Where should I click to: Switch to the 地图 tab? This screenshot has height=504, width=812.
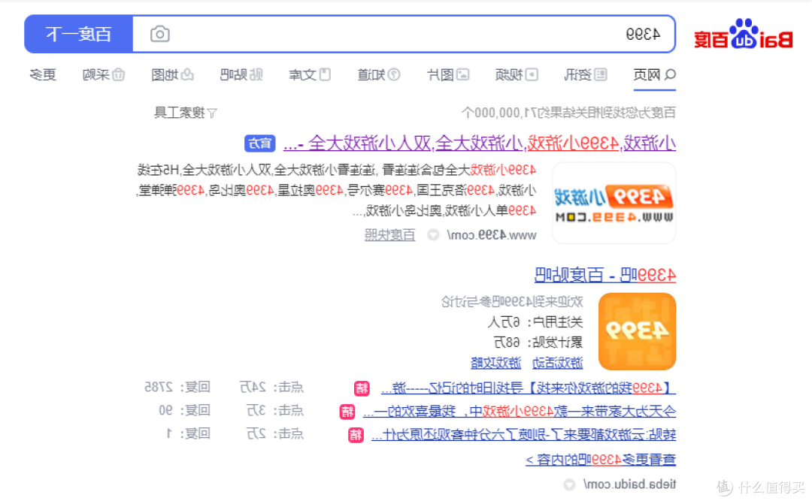[x=172, y=75]
